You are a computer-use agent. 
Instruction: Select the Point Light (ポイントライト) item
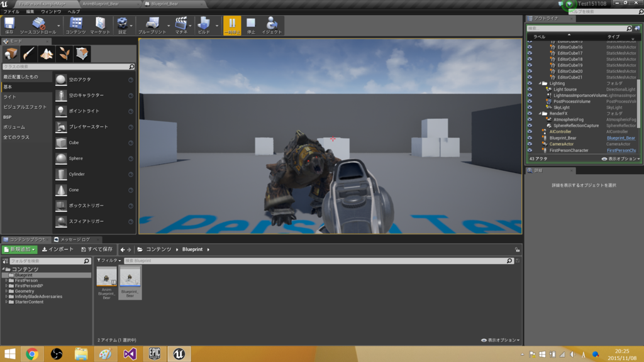94,111
